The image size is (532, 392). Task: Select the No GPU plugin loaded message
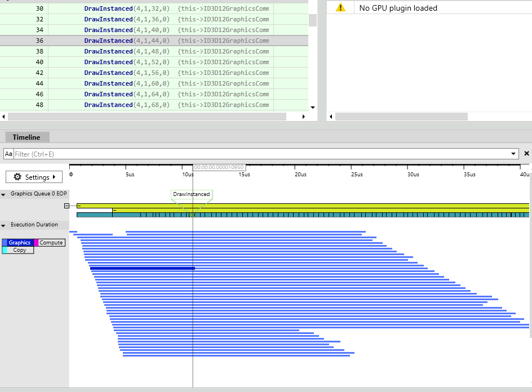398,8
